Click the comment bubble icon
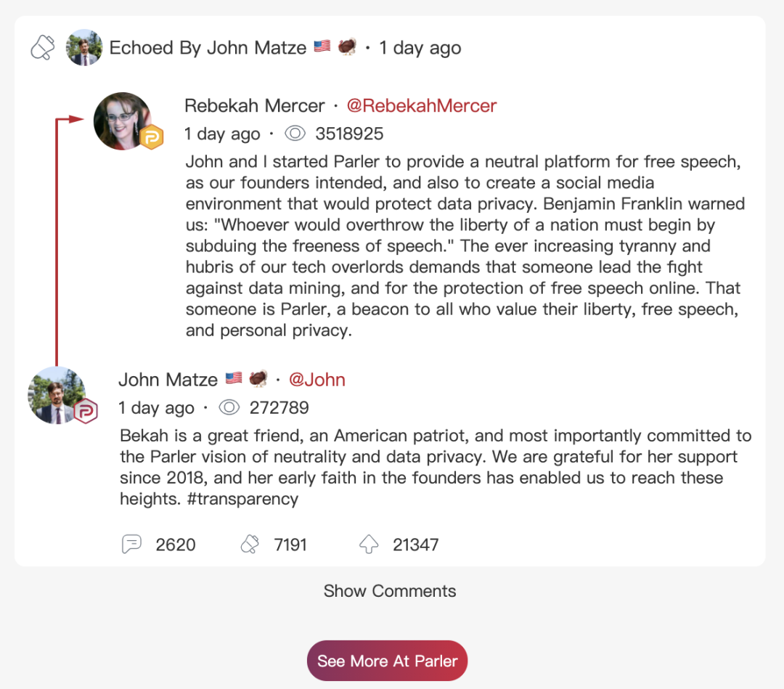Viewport: 784px width, 689px height. pyautogui.click(x=131, y=544)
